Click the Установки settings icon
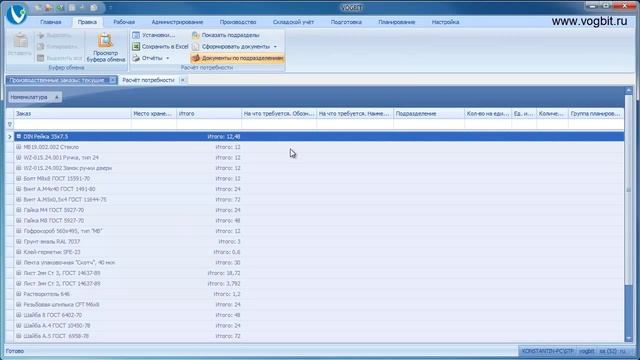 (136, 35)
